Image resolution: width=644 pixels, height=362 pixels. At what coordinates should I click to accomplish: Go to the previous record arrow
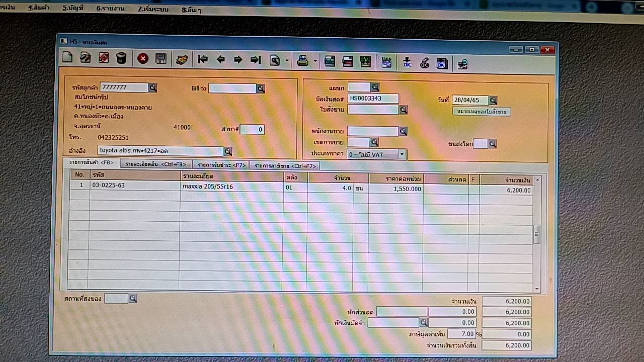click(x=220, y=59)
